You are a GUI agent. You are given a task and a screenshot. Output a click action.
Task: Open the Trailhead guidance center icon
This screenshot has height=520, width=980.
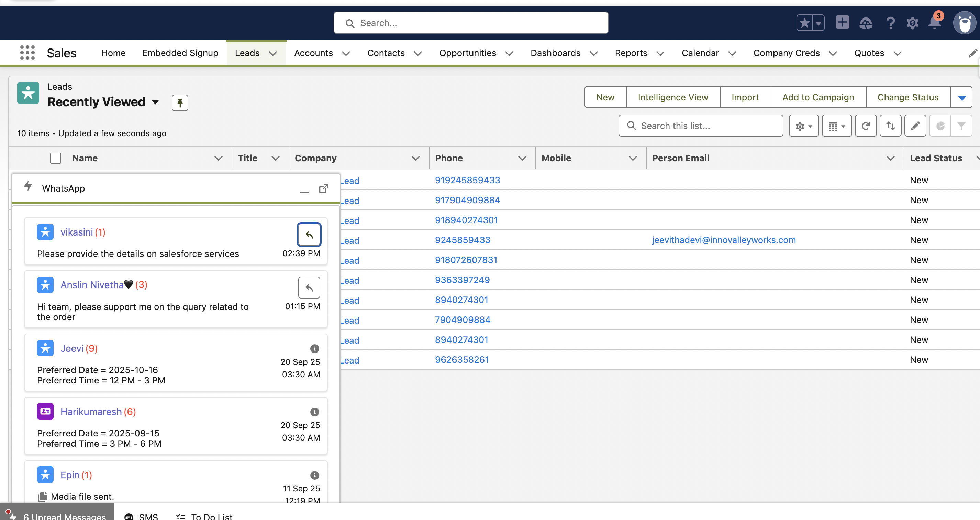[x=866, y=23]
